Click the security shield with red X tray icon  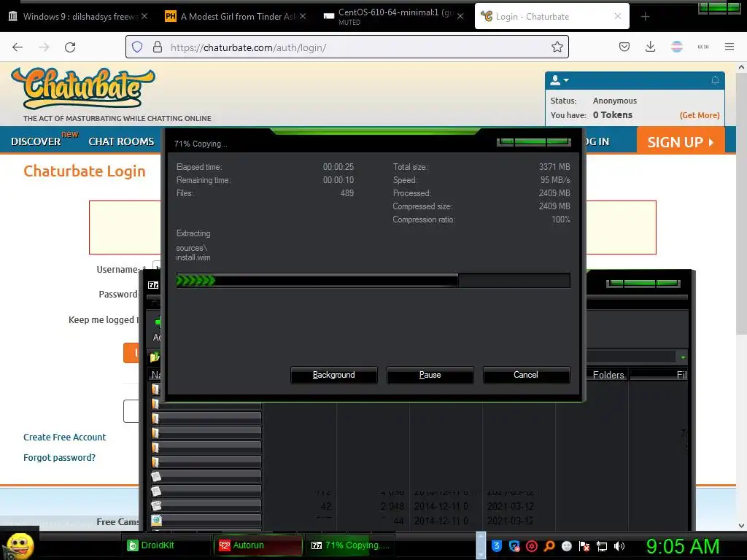point(514,545)
